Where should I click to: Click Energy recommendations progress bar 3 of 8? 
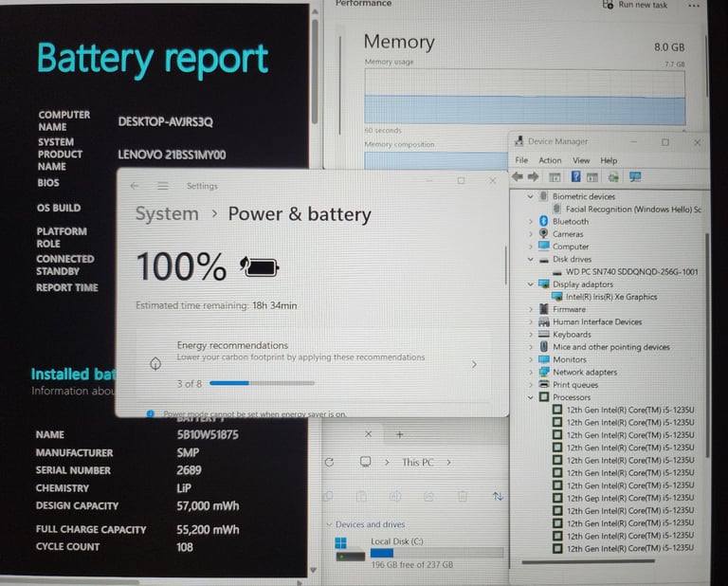point(262,383)
